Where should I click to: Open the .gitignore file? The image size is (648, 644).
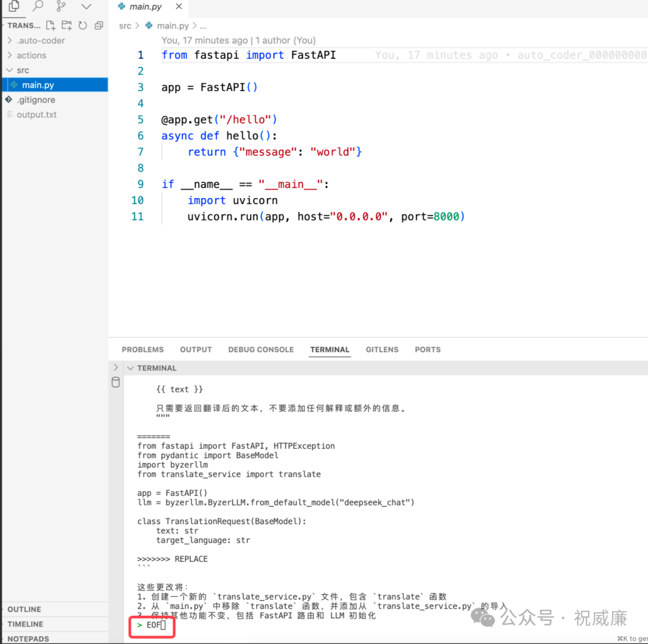(x=36, y=100)
